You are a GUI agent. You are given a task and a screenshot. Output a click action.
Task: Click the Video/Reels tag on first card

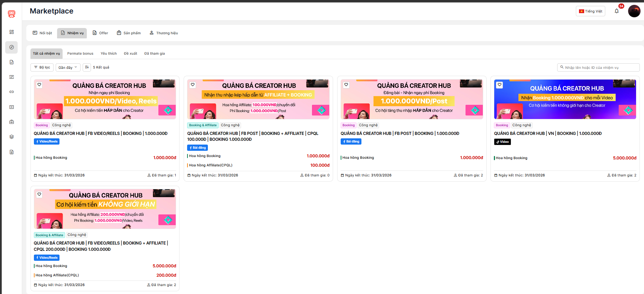[47, 141]
